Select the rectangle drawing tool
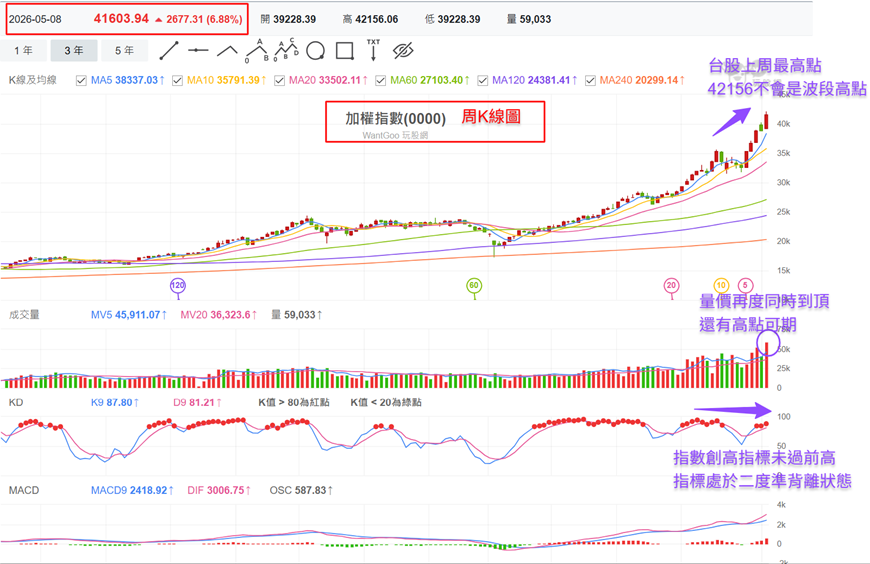The height and width of the screenshot is (564, 870). [x=345, y=51]
